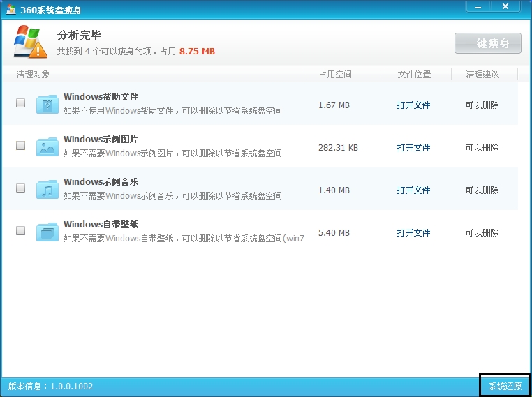Open 系统还原 in the status bar

pos(505,386)
